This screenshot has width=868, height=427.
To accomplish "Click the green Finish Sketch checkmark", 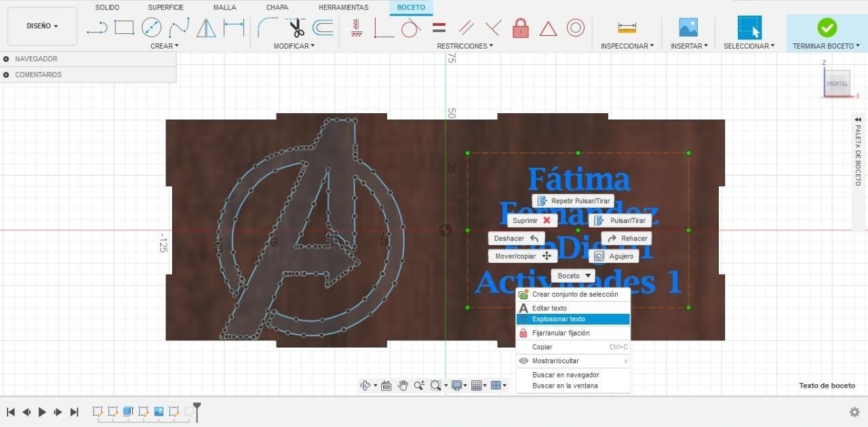I will tap(827, 28).
